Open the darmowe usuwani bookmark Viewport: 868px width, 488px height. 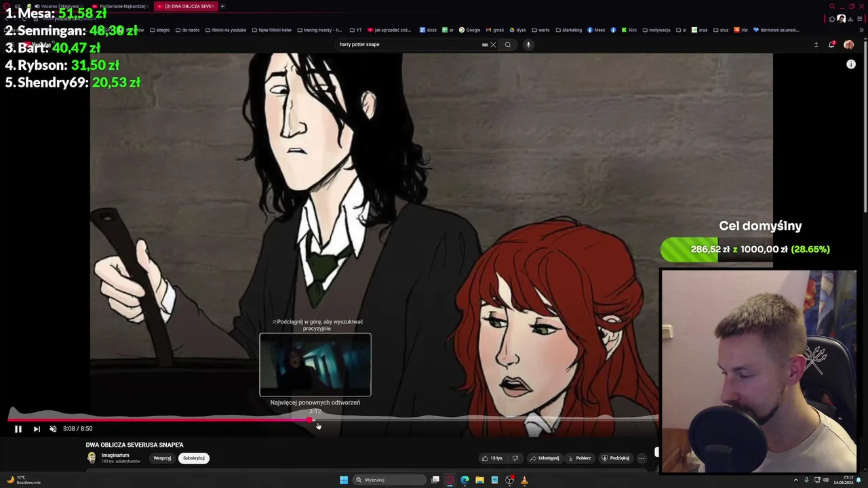(x=776, y=30)
